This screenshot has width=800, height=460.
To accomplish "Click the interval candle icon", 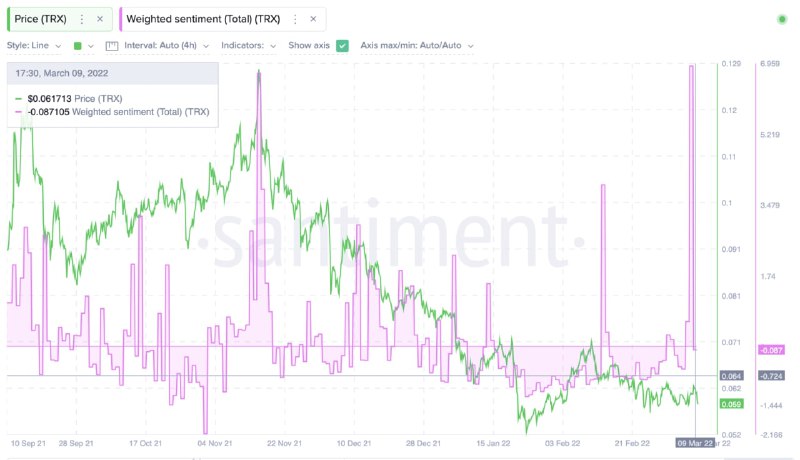I will tap(111, 46).
